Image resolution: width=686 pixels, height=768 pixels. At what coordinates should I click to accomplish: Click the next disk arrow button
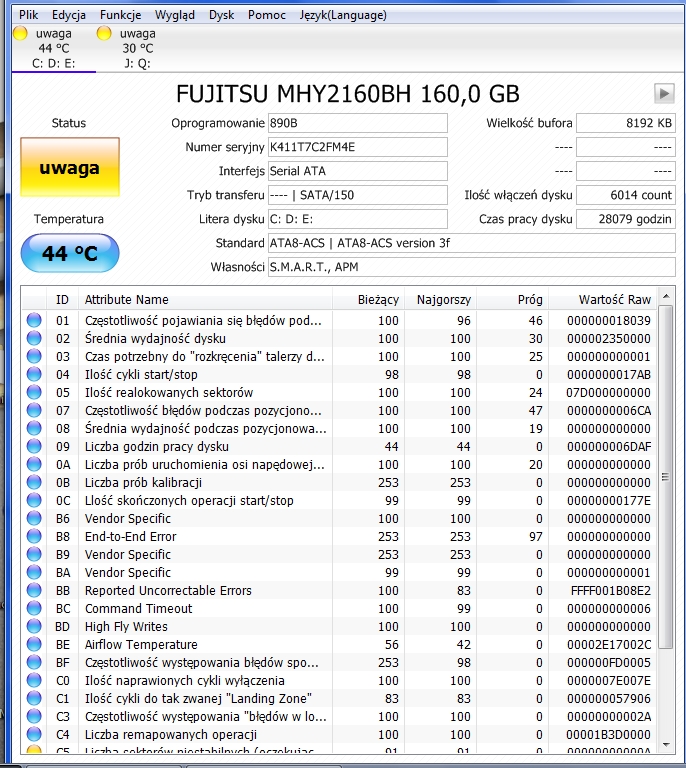click(x=664, y=93)
